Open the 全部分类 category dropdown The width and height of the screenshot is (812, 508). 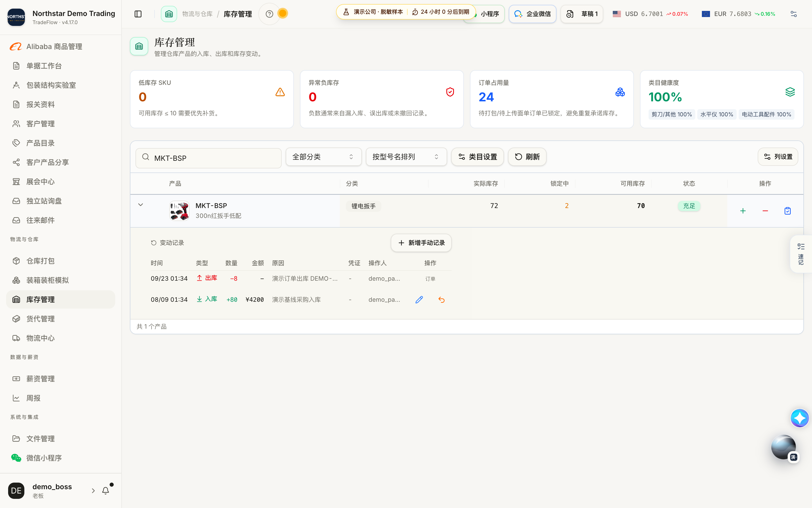click(x=324, y=157)
